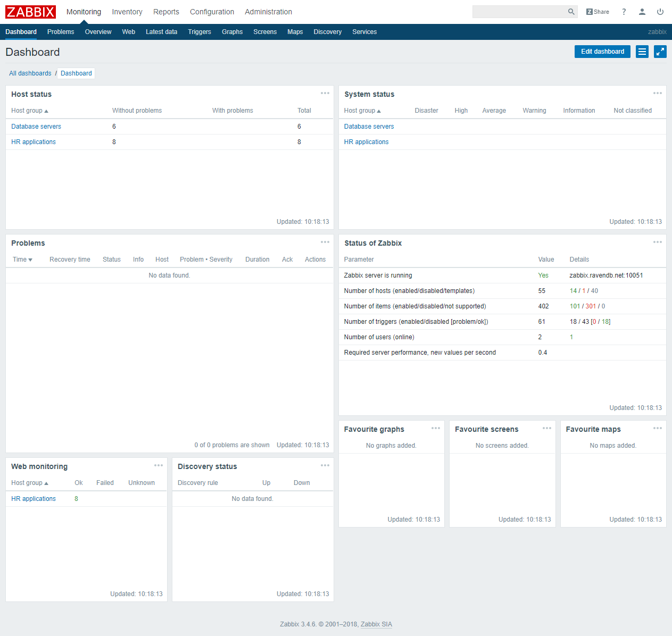Open HR applications in Web monitoring
Screen dimensions: 672x636
(x=34, y=499)
